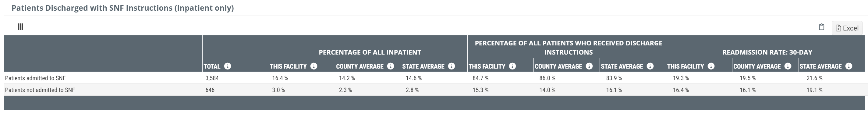Click the Percentage of All Inpatient header
This screenshot has height=114, width=868.
click(x=370, y=52)
